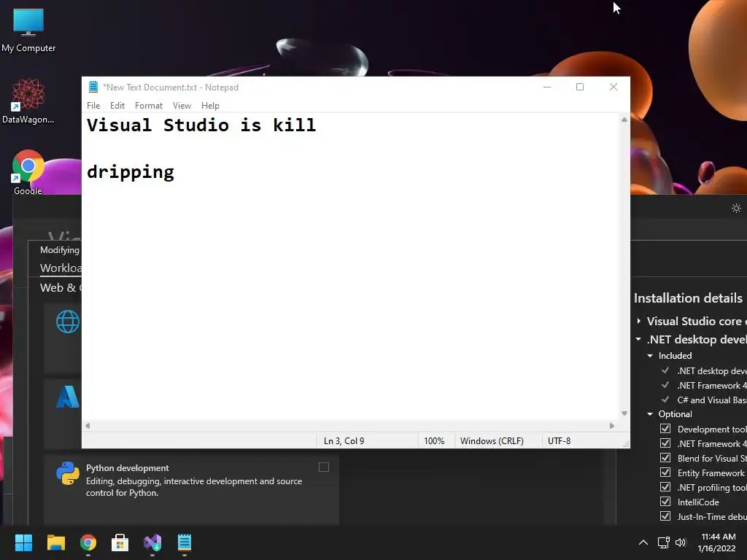Click the Notepad vertical scrollbar up arrow
Image resolution: width=747 pixels, height=560 pixels.
click(x=624, y=120)
